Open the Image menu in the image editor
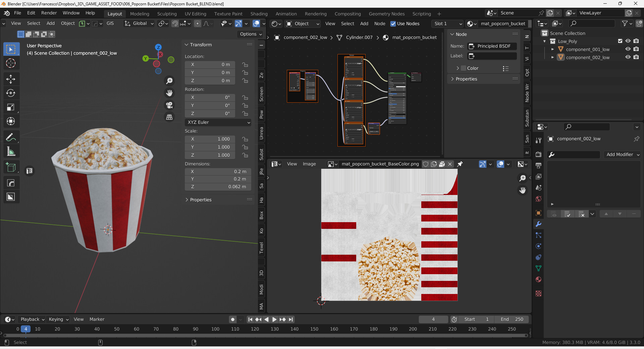 point(309,164)
